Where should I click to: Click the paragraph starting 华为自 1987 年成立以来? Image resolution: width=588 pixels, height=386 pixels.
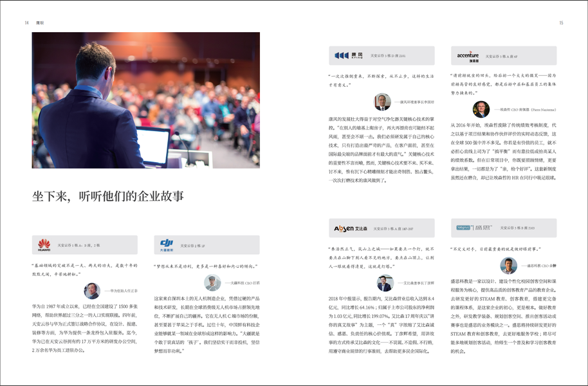click(x=85, y=328)
